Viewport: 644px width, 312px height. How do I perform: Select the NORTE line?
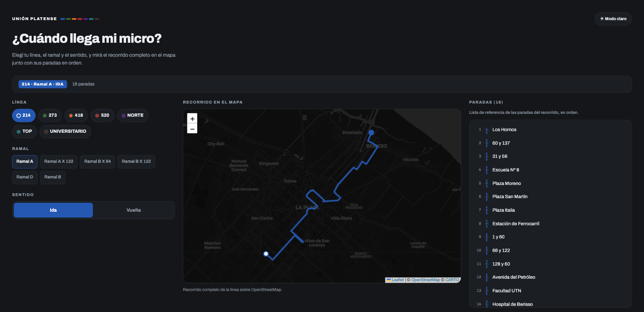point(133,116)
